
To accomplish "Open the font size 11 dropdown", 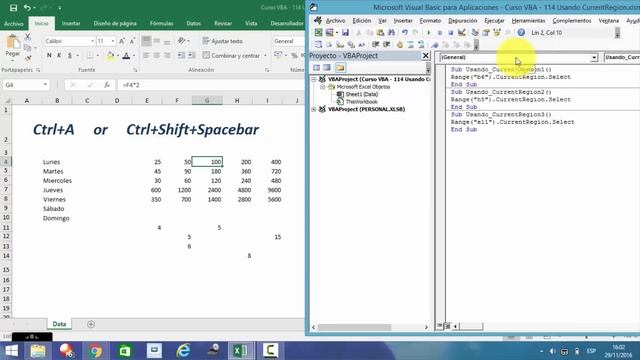I will point(113,41).
